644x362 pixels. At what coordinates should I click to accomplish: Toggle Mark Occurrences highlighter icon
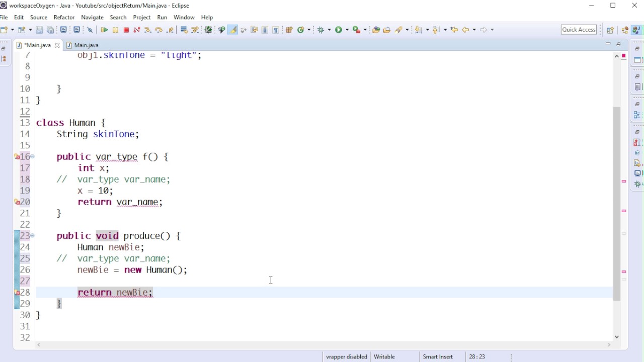click(x=233, y=30)
